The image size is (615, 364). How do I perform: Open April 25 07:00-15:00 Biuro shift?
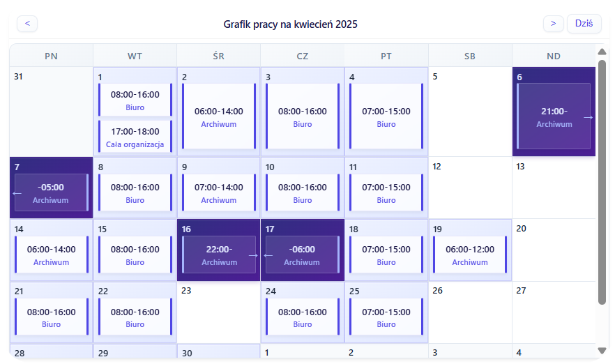coord(386,317)
